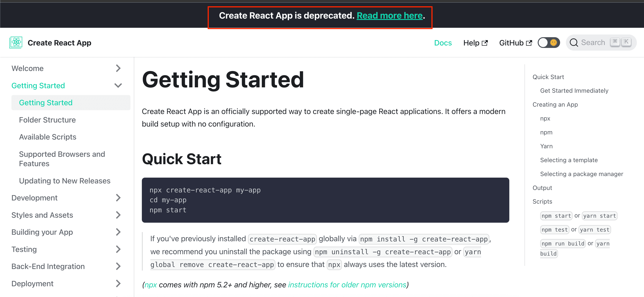This screenshot has height=297, width=644.
Task: Click the Search input field
Action: (601, 43)
